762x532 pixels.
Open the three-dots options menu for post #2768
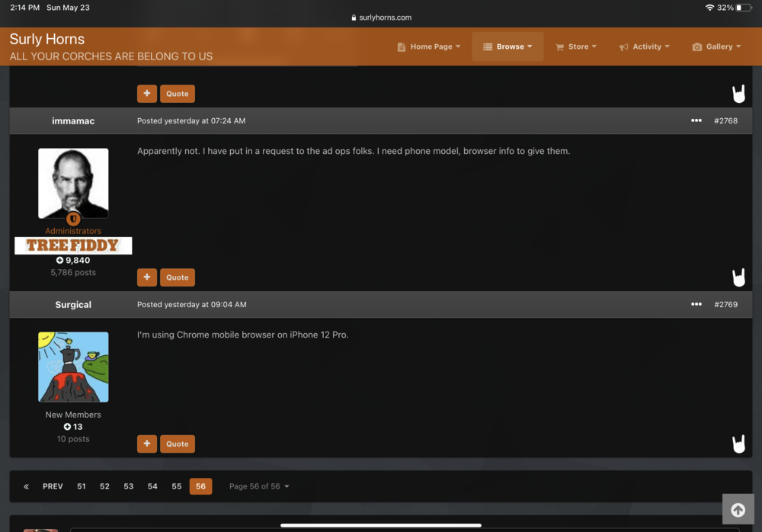pyautogui.click(x=696, y=120)
